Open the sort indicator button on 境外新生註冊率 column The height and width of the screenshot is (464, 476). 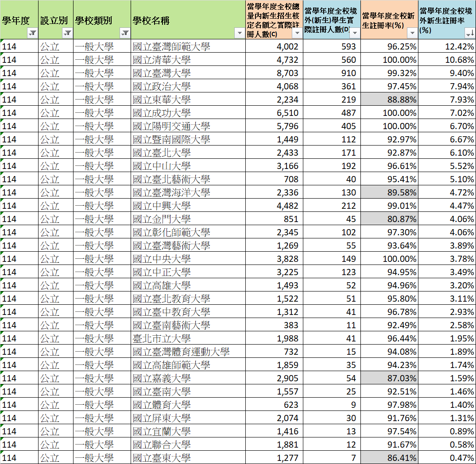pos(470,33)
